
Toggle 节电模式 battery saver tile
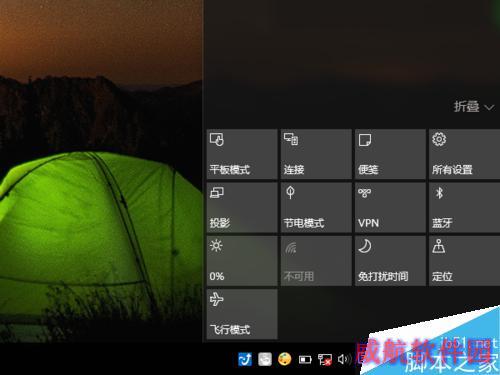pyautogui.click(x=316, y=208)
